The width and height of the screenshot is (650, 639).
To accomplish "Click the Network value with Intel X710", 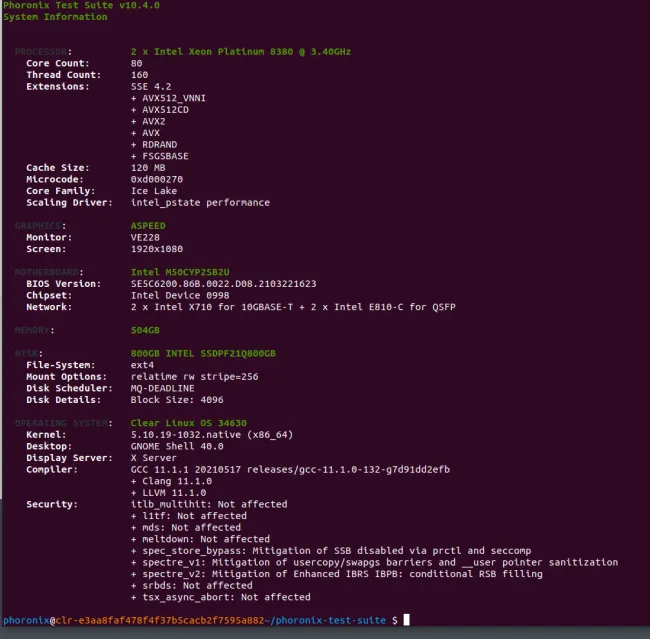I will pyautogui.click(x=293, y=307).
